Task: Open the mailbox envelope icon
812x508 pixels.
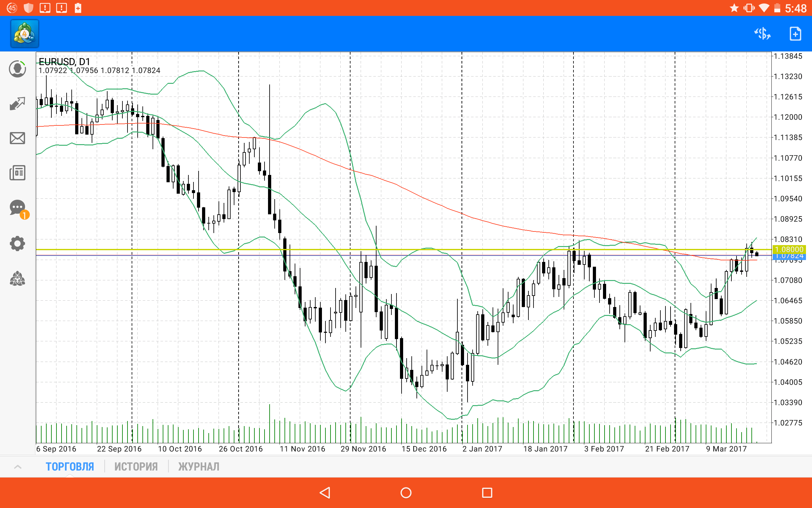Action: tap(17, 138)
